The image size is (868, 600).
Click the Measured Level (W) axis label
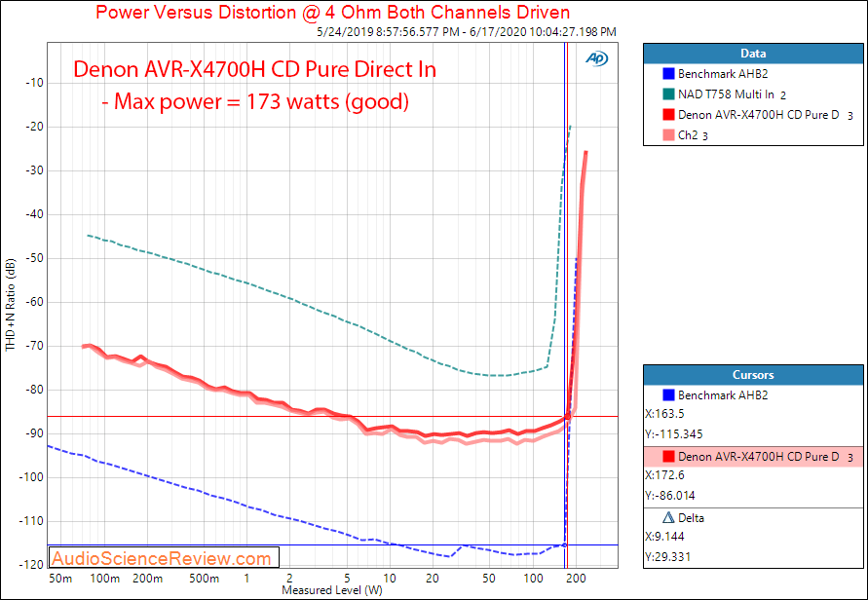[332, 590]
